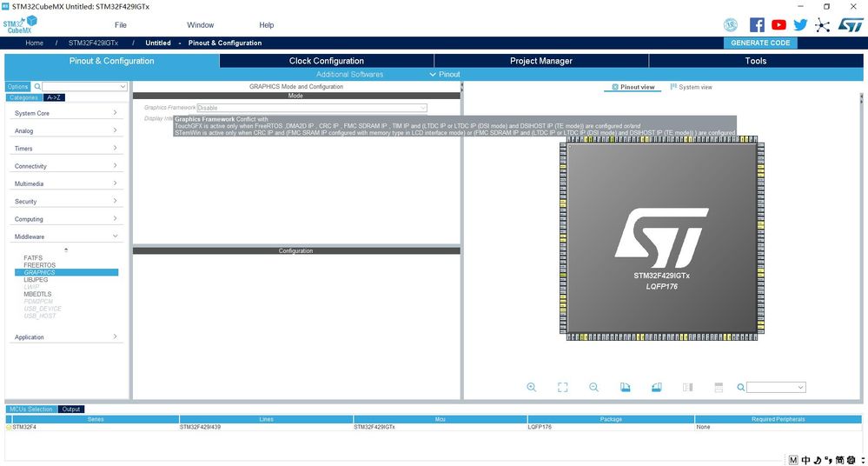Screen dimensions: 868x466
Task: Zoom out of the chip pinout
Action: coord(593,387)
